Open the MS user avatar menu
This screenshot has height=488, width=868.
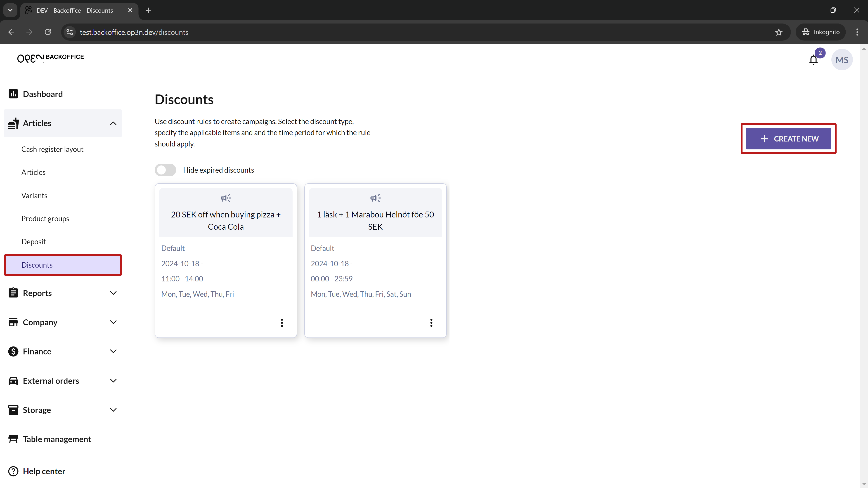pyautogui.click(x=842, y=60)
